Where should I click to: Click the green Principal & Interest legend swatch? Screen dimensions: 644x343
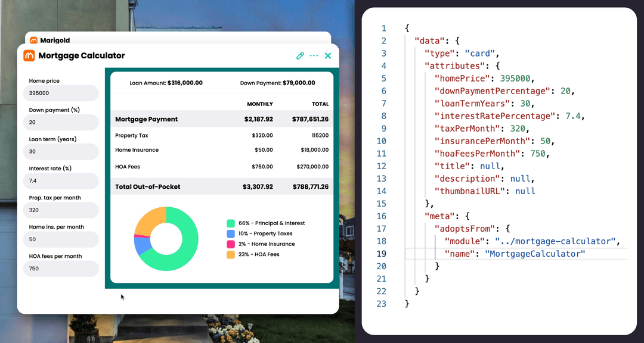click(x=232, y=223)
